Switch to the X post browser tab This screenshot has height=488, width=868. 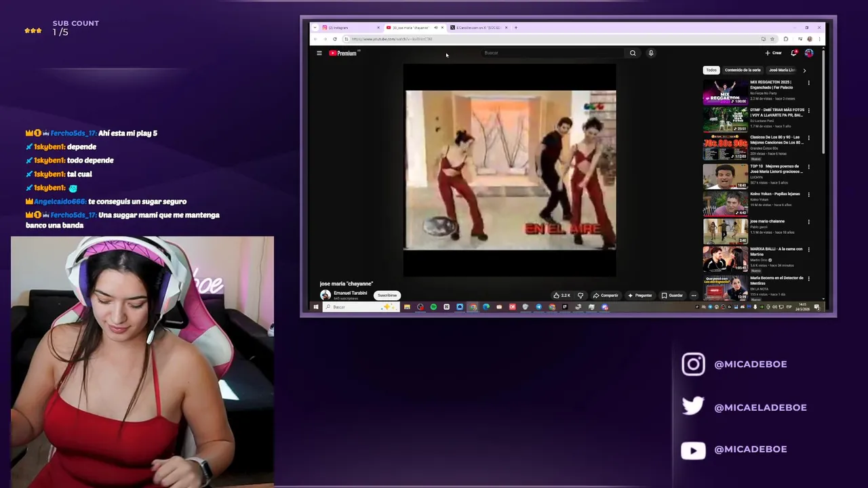click(x=479, y=28)
